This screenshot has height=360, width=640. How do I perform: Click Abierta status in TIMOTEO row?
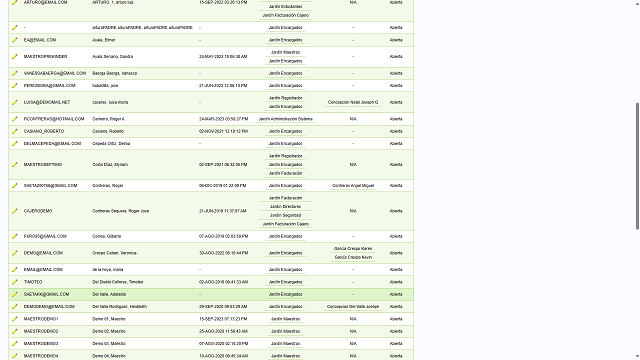tap(396, 282)
